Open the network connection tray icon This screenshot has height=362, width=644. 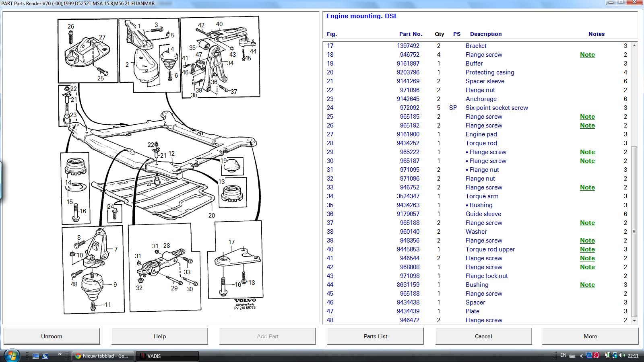(x=614, y=356)
